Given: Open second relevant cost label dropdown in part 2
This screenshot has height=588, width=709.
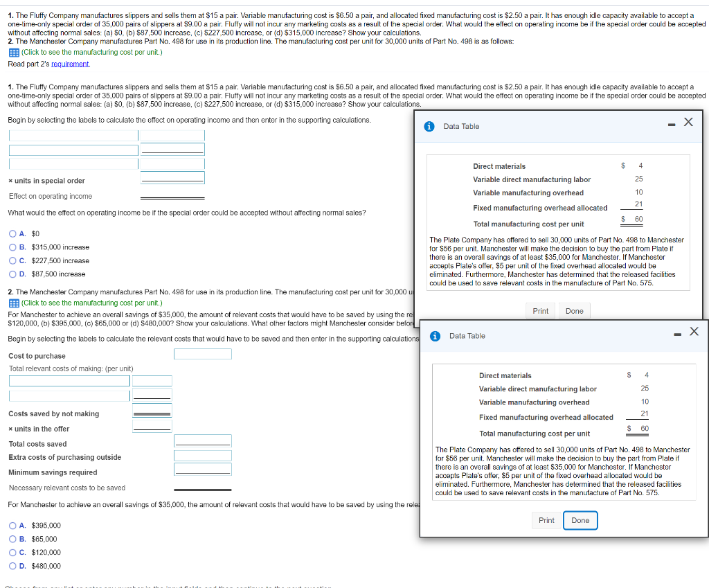Looking at the screenshot, I should tap(70, 395).
